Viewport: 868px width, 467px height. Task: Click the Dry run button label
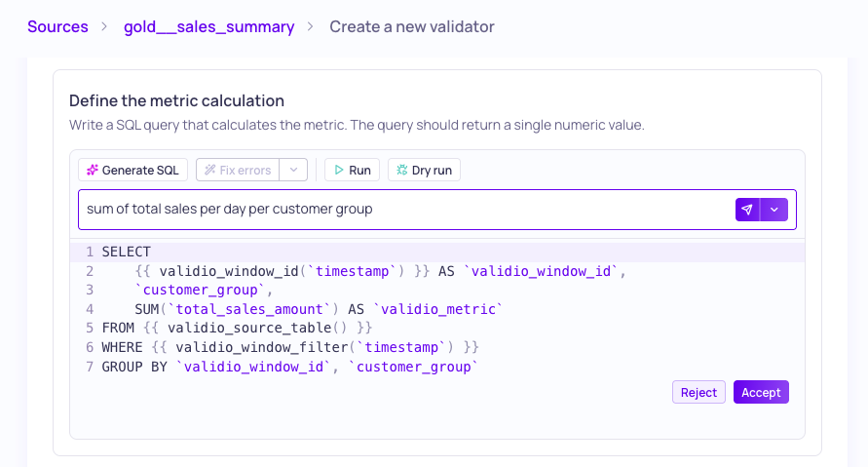(x=432, y=170)
